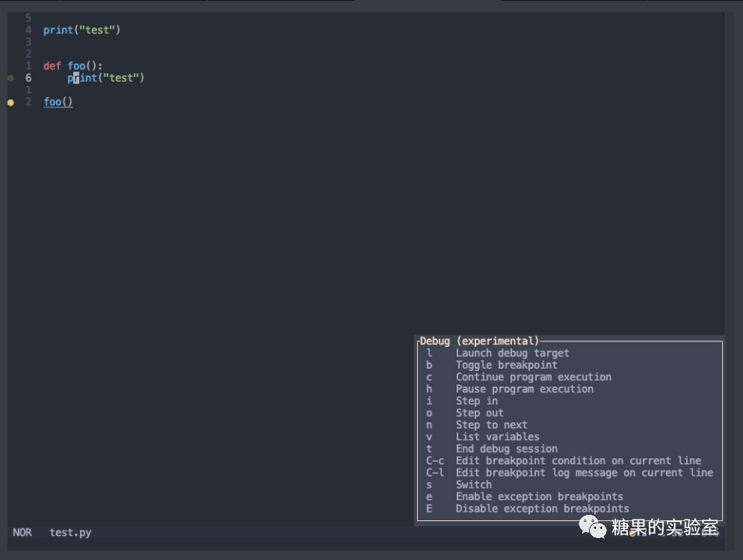Click the dim breakpoint marker on line 6

pyautogui.click(x=10, y=79)
